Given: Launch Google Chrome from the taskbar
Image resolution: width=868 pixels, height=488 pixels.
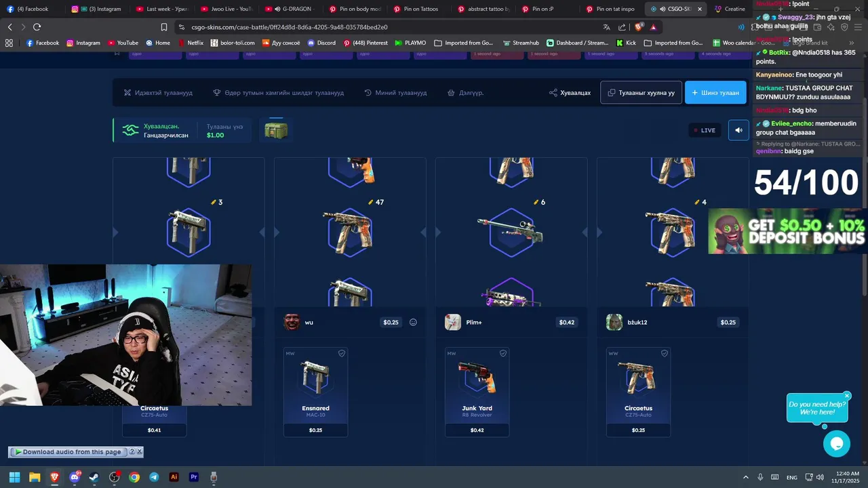Looking at the screenshot, I should click(134, 477).
